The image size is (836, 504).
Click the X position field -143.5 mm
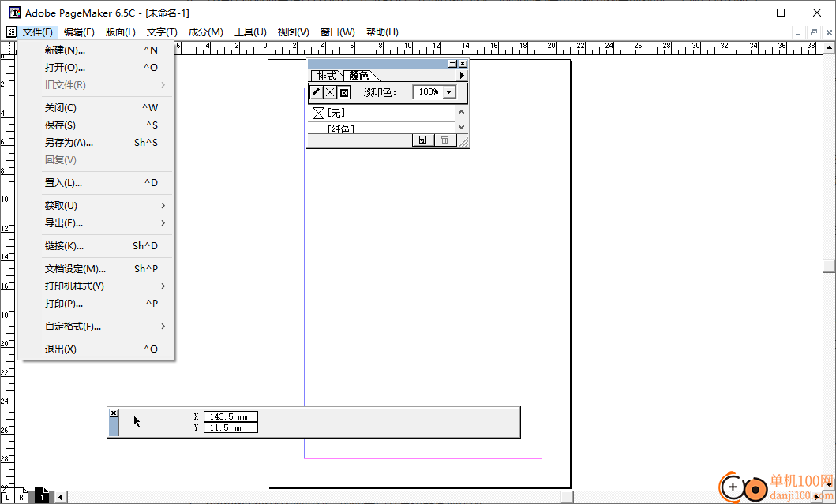(231, 416)
